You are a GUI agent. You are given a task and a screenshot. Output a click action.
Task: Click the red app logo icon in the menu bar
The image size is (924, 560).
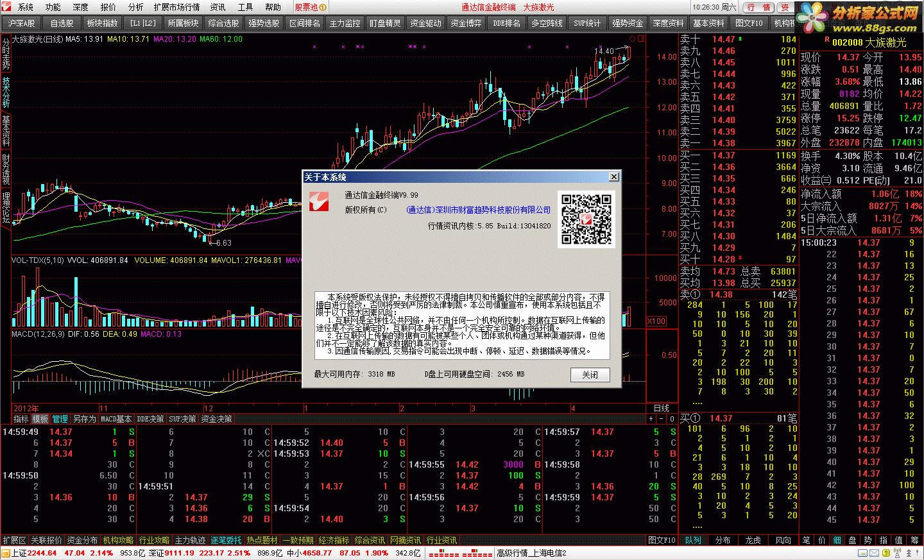(x=8, y=7)
